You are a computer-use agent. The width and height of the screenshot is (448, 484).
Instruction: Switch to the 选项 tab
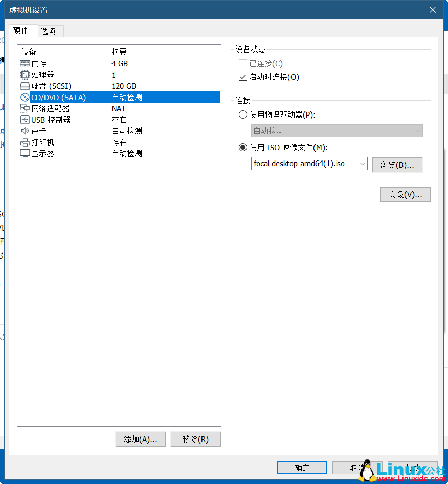pyautogui.click(x=50, y=31)
